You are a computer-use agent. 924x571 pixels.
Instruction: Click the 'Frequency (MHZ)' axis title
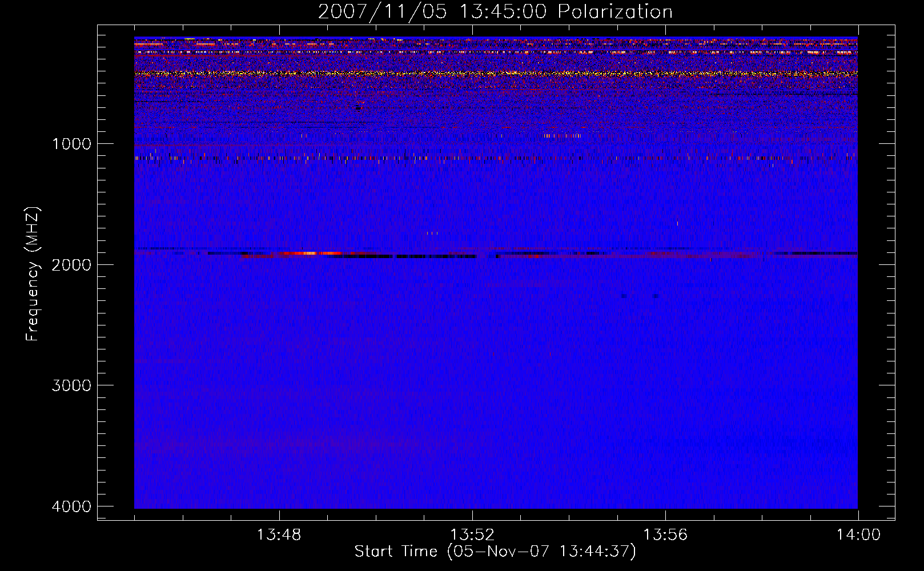pyautogui.click(x=33, y=274)
